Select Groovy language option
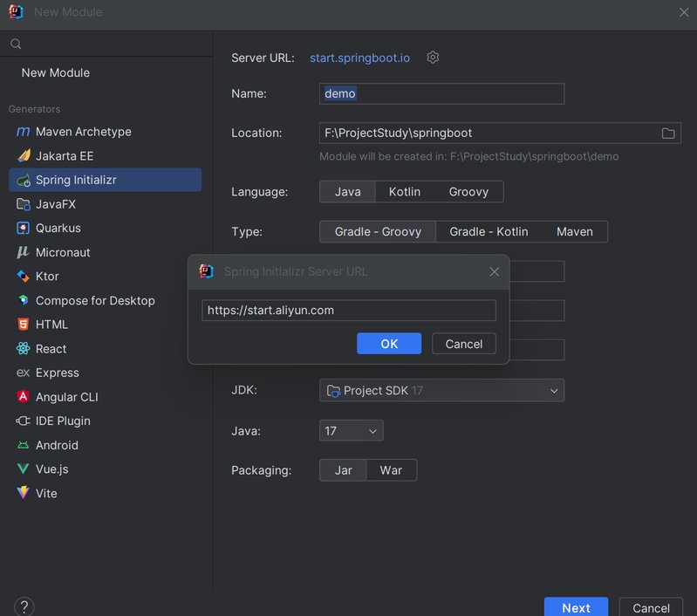Screen dimensions: 697x616 468,192
